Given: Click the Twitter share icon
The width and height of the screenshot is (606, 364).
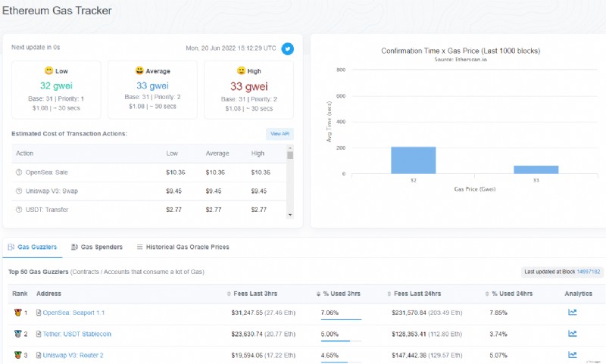Looking at the screenshot, I should click(x=287, y=48).
